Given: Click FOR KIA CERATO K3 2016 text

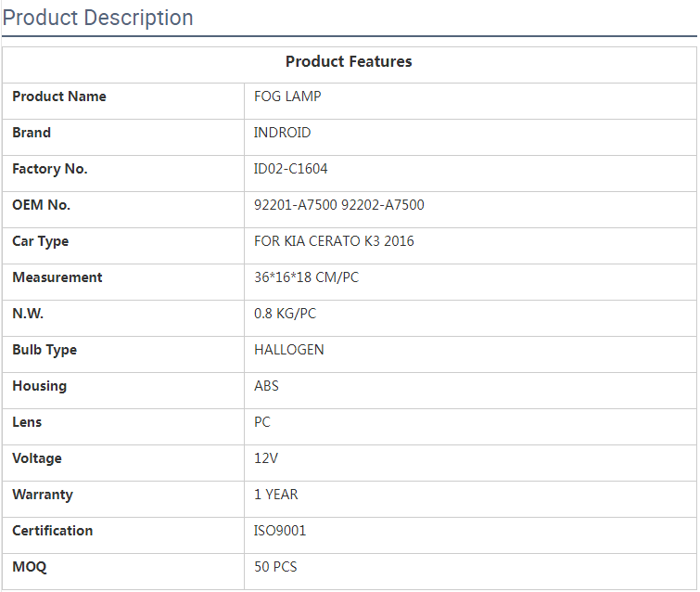Looking at the screenshot, I should click(334, 241).
